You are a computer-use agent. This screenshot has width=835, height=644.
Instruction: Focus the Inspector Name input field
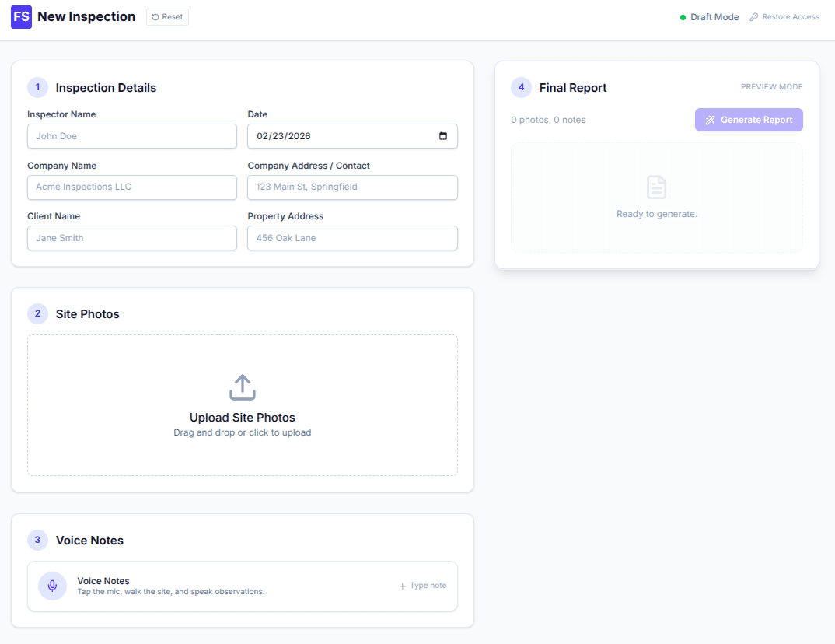(131, 135)
